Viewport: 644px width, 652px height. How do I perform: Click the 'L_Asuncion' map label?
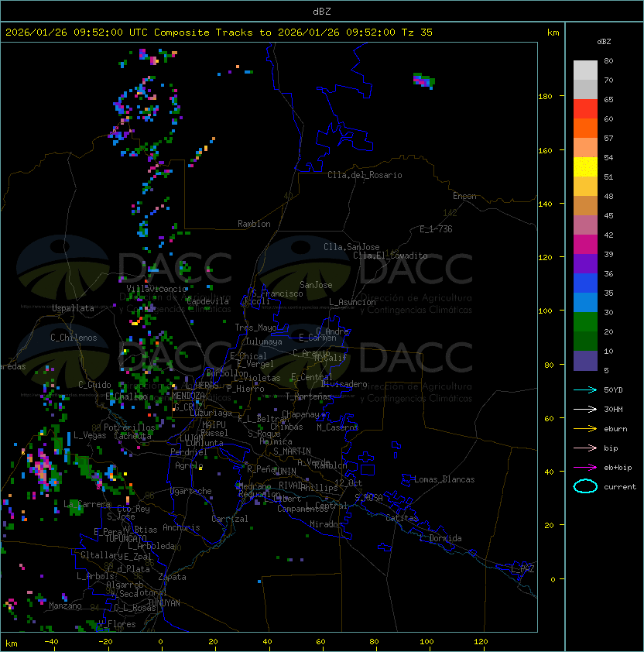[352, 302]
